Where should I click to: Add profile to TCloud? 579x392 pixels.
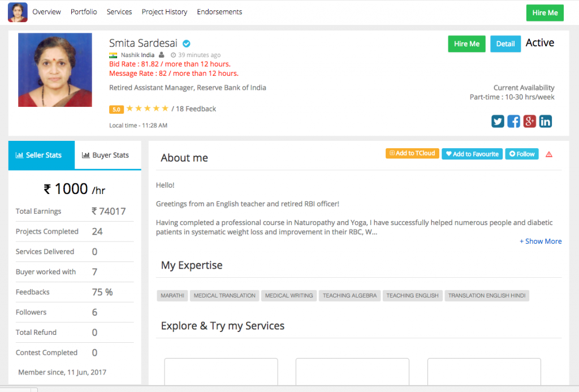(x=412, y=153)
